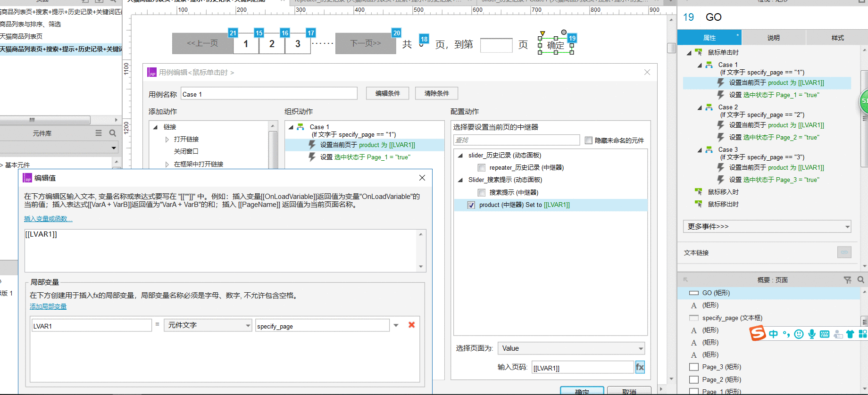Toggle 隐藏未命名的元件 checkbox
The height and width of the screenshot is (395, 868).
pos(589,140)
